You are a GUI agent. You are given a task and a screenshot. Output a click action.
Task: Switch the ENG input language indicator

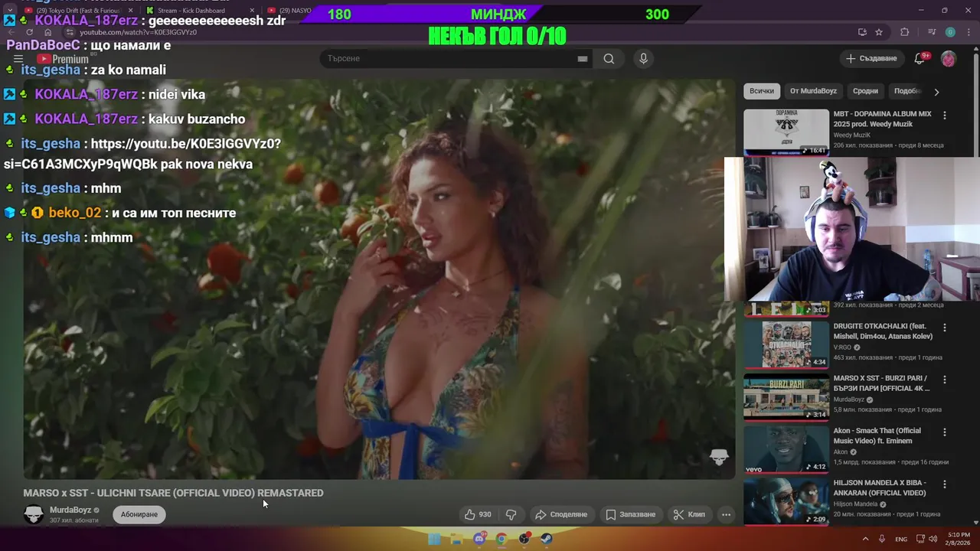tap(901, 539)
